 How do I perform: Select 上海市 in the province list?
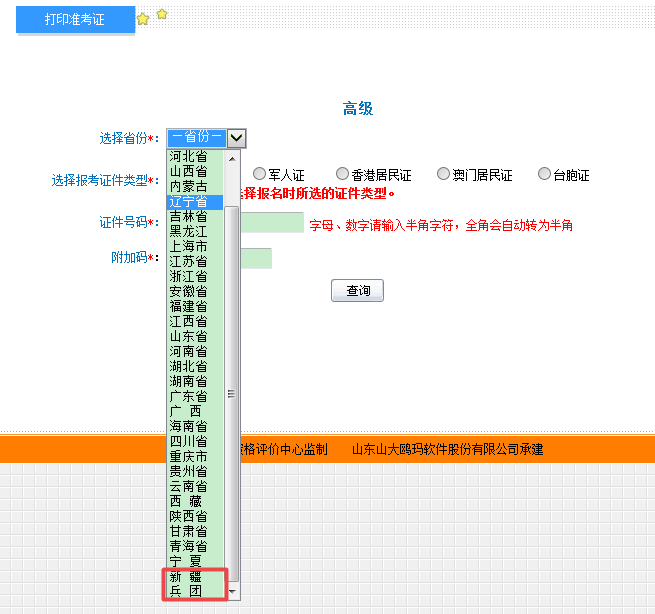point(188,246)
